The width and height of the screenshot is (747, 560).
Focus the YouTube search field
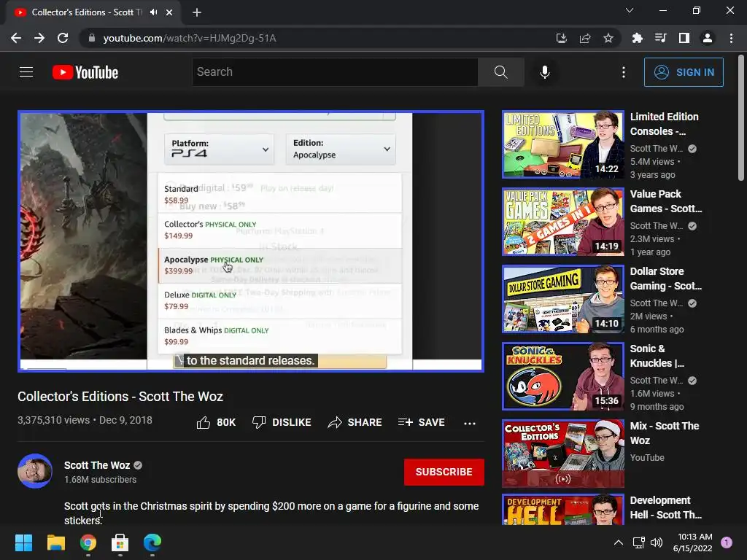(334, 72)
